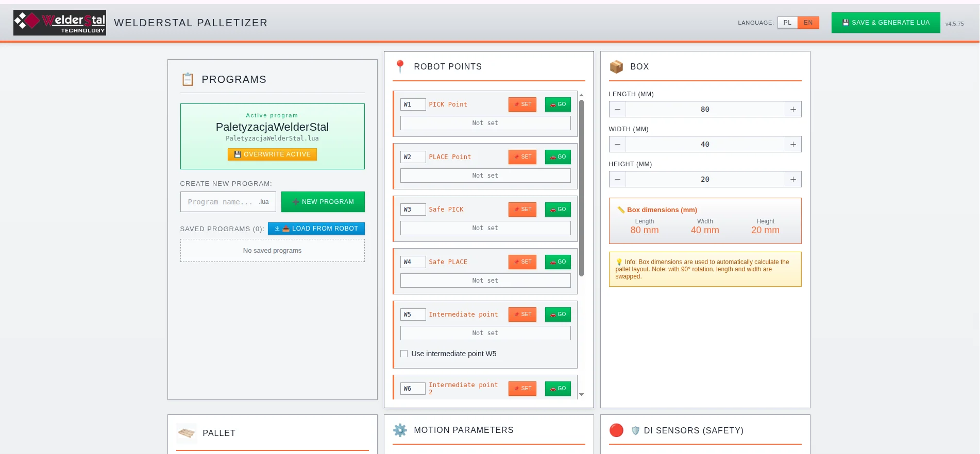Click the W5 point ID field
Viewport: 980px width, 454px height.
(413, 315)
